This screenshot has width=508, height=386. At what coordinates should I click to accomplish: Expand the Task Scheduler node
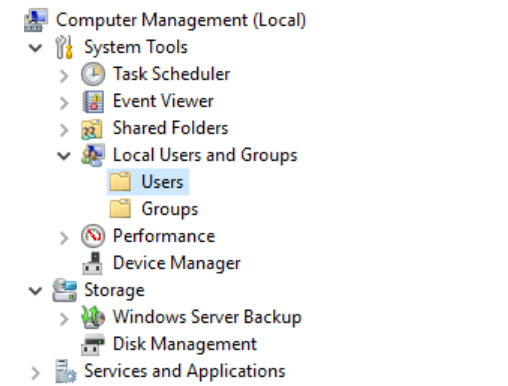point(64,76)
